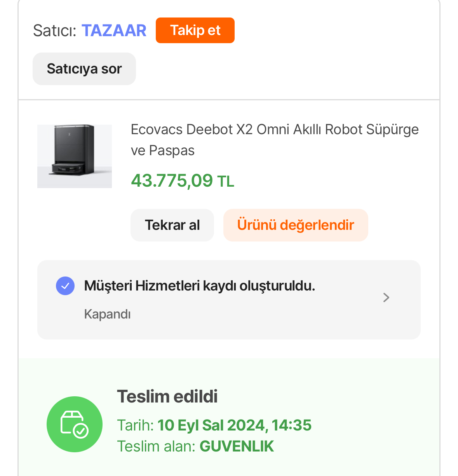
Task: Expand customer service record with chevron arrow
Action: pyautogui.click(x=386, y=297)
